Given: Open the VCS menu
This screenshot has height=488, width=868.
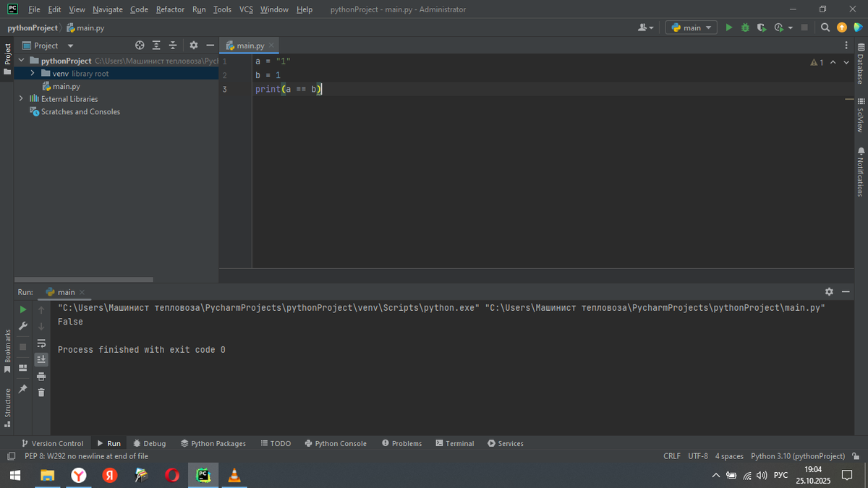Looking at the screenshot, I should (246, 9).
